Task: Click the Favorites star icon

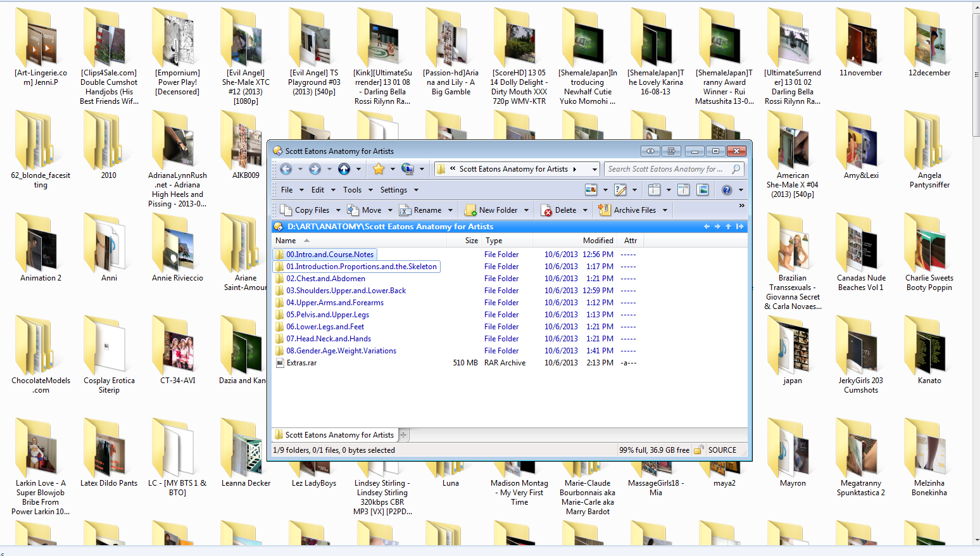Action: tap(379, 169)
